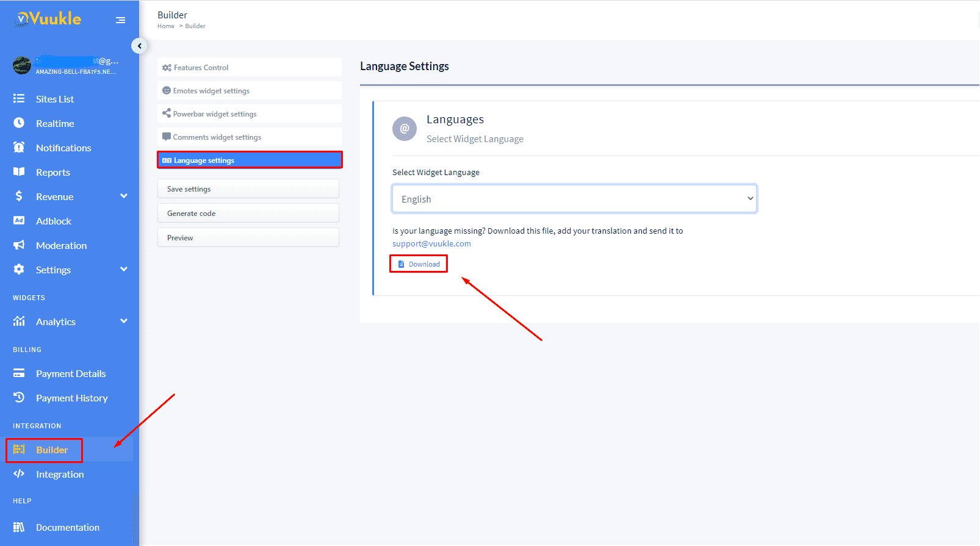
Task: Download the language translation file
Action: tap(419, 264)
